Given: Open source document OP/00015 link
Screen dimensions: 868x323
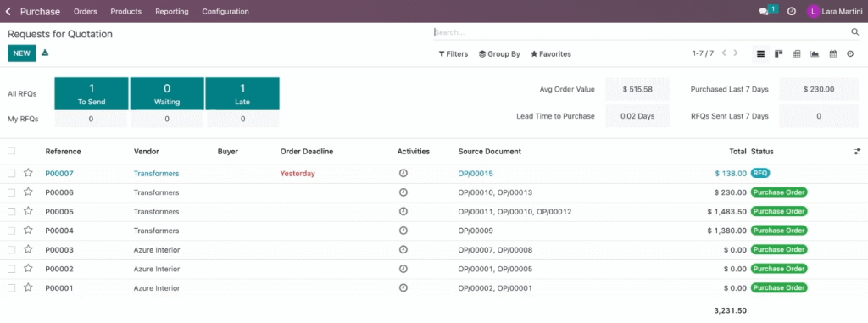Looking at the screenshot, I should [476, 174].
